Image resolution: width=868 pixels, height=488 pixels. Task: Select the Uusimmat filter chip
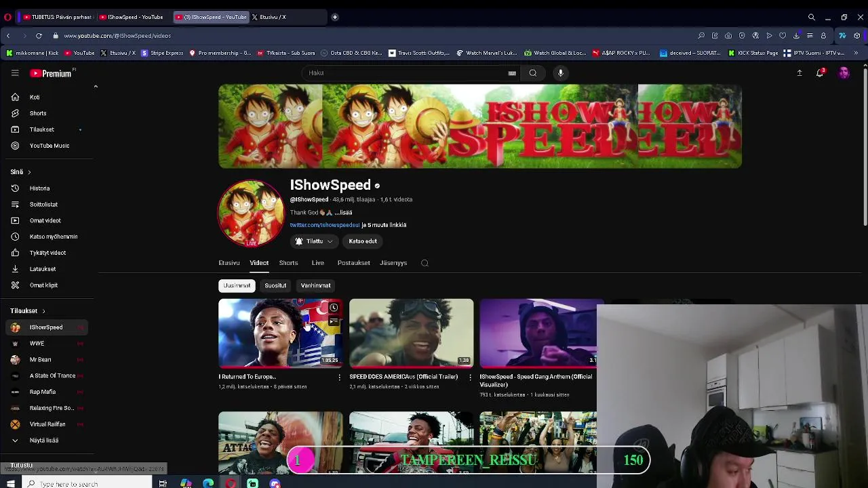[x=237, y=285]
